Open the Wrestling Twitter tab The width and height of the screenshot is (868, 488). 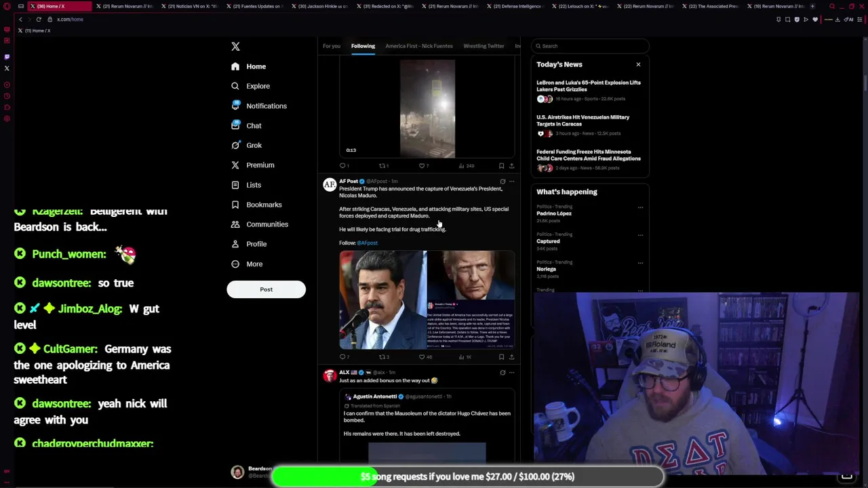point(484,46)
